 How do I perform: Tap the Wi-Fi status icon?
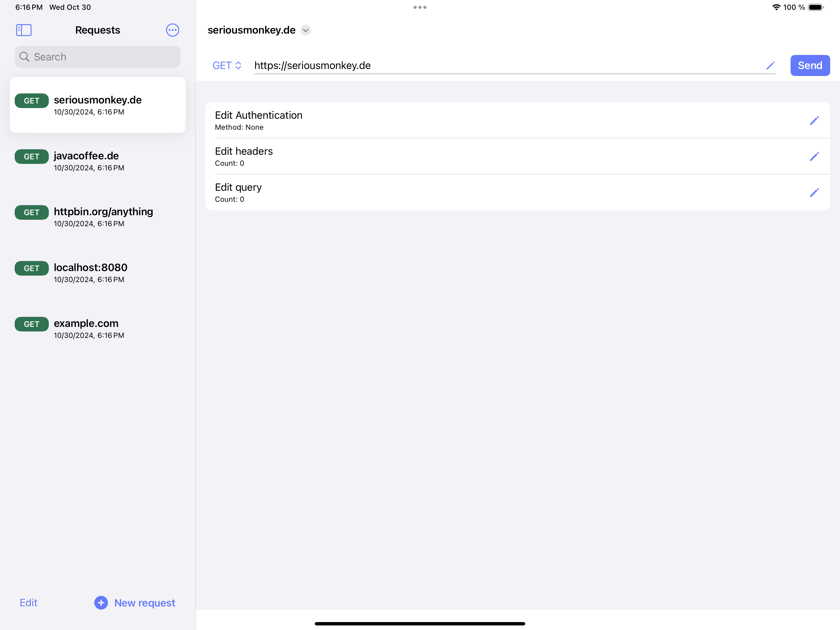point(776,7)
